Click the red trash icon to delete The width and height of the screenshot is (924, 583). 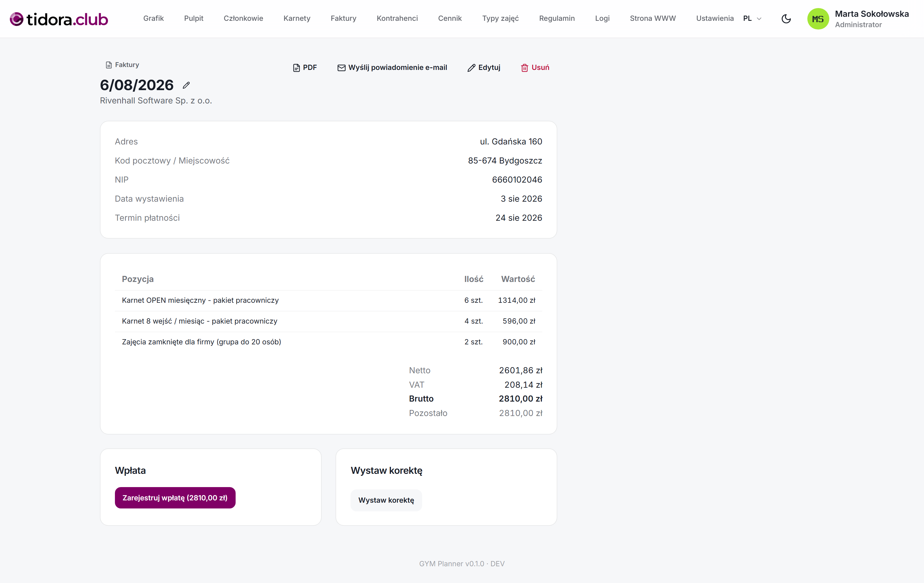click(524, 68)
